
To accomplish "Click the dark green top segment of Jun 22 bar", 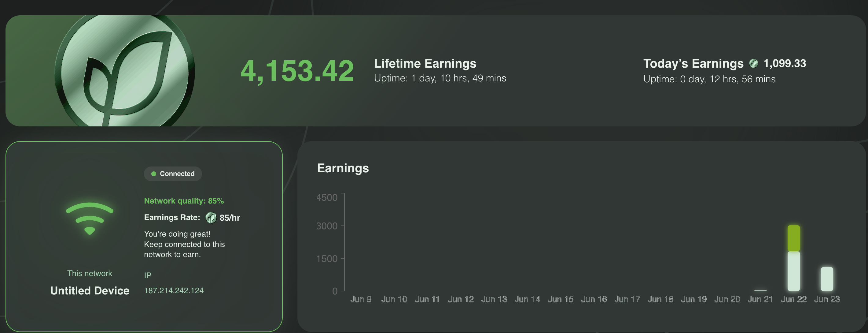I will [793, 238].
